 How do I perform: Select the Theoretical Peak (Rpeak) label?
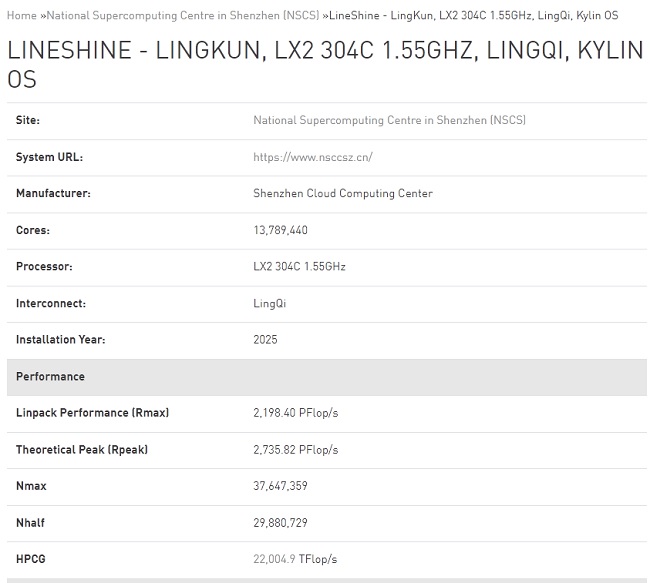[82, 450]
